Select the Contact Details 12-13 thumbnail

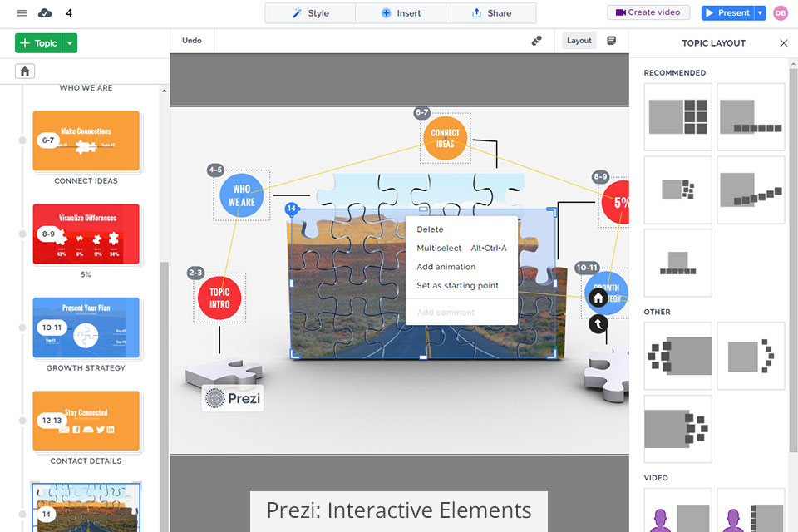[x=86, y=421]
